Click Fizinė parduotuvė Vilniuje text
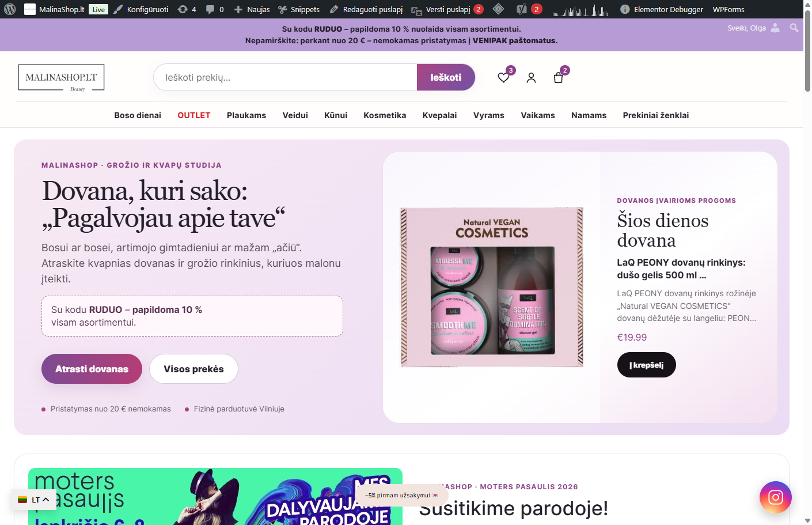Screen dimensions: 812x525 pos(239,409)
